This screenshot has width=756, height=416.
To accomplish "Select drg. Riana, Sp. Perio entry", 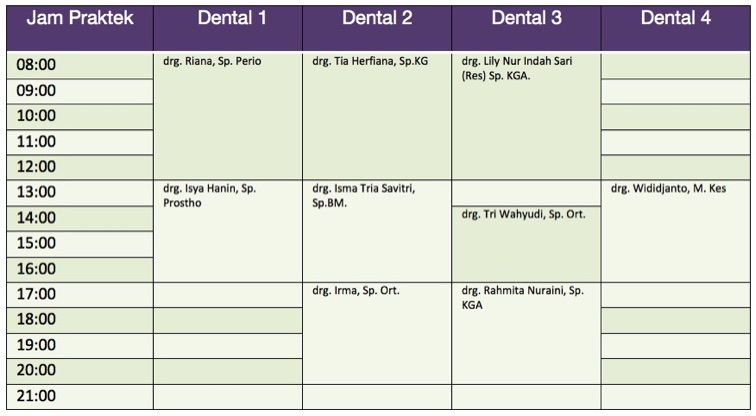I will (212, 61).
